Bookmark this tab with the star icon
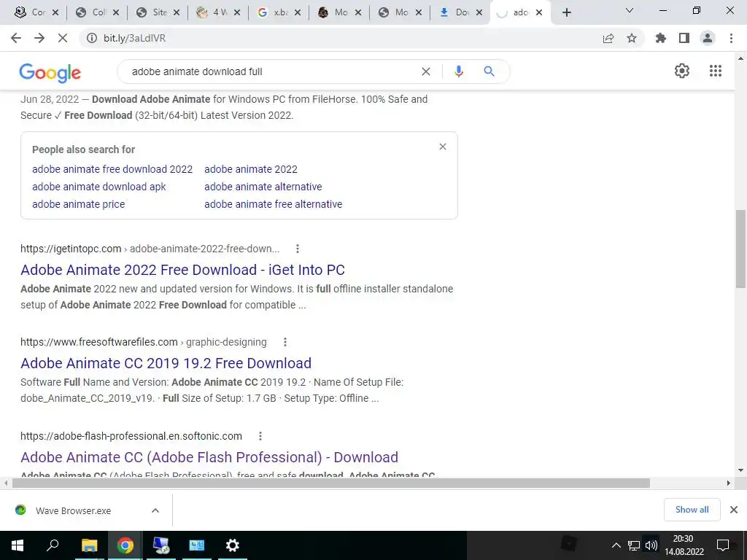The height and width of the screenshot is (560, 747). [632, 38]
